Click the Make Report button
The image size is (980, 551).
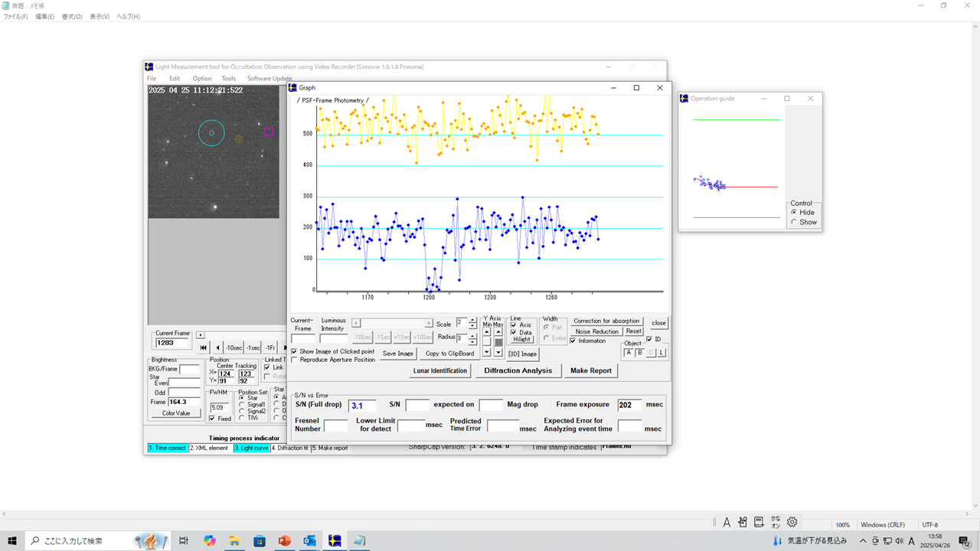[x=590, y=370]
